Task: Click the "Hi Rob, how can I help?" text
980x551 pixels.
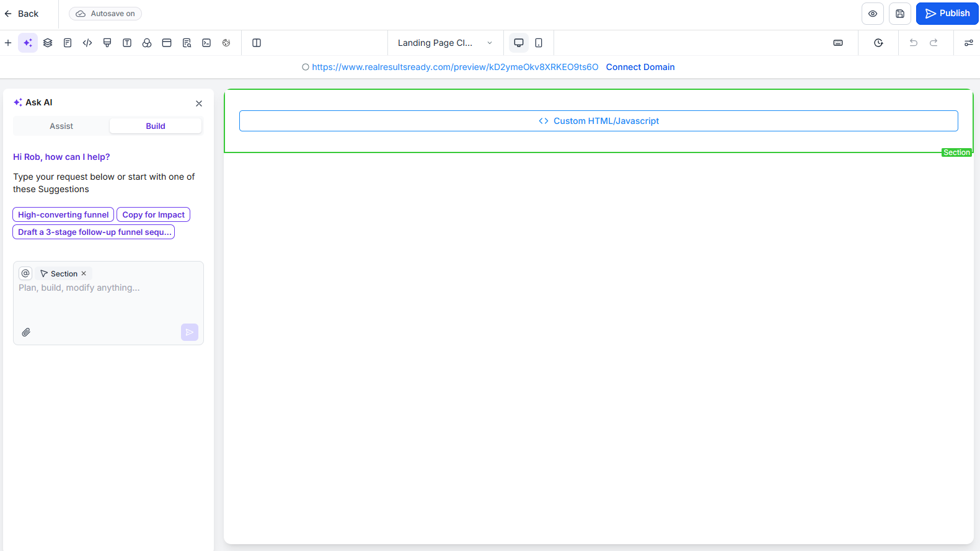Action: pos(61,157)
